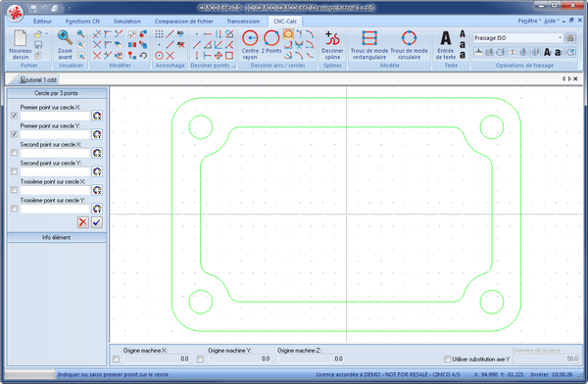
Task: Choose Trous de mode circulaire pattern
Action: [409, 45]
